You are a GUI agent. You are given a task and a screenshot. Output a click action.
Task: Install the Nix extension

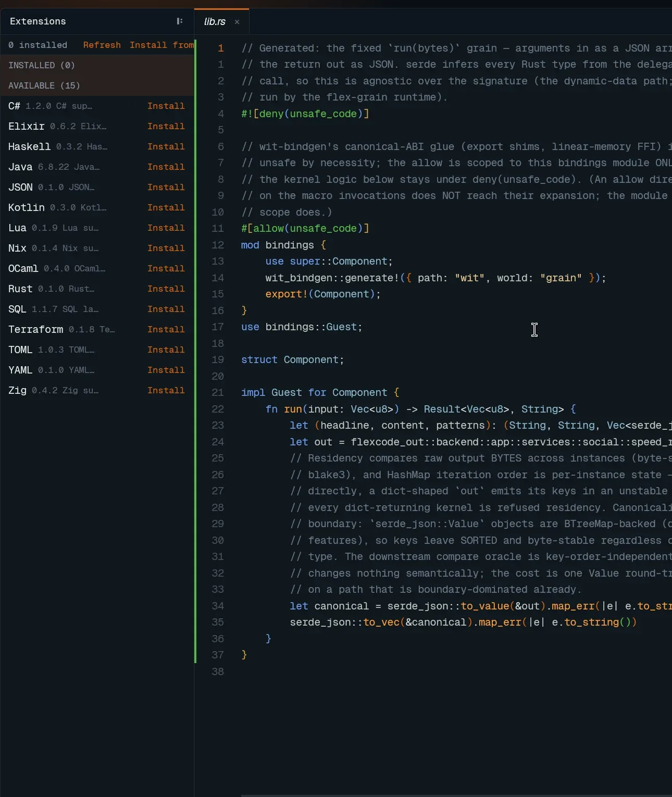point(166,248)
